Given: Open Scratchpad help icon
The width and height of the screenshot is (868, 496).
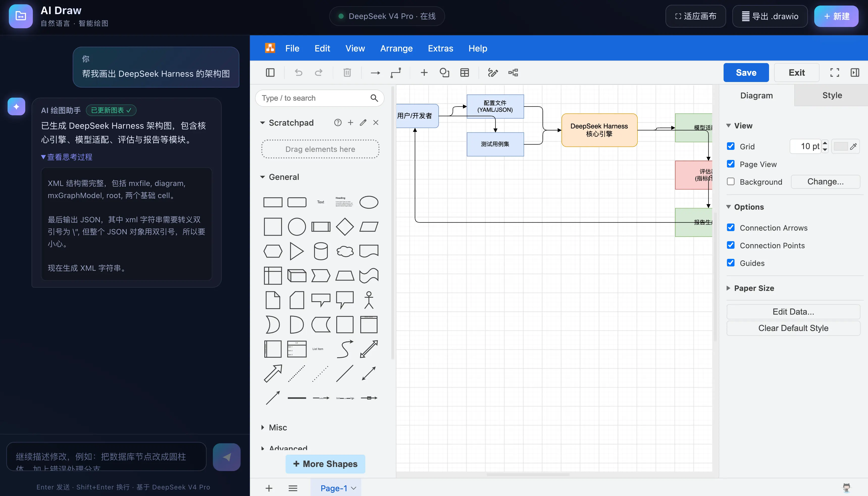Looking at the screenshot, I should click(x=338, y=123).
